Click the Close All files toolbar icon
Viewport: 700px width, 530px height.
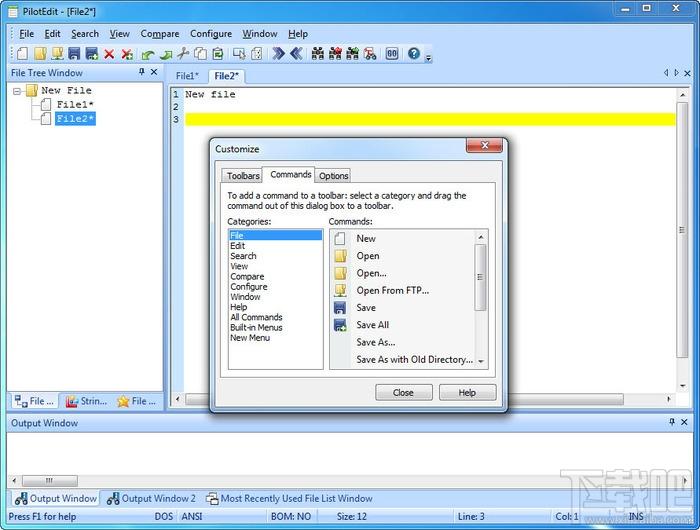(x=127, y=54)
